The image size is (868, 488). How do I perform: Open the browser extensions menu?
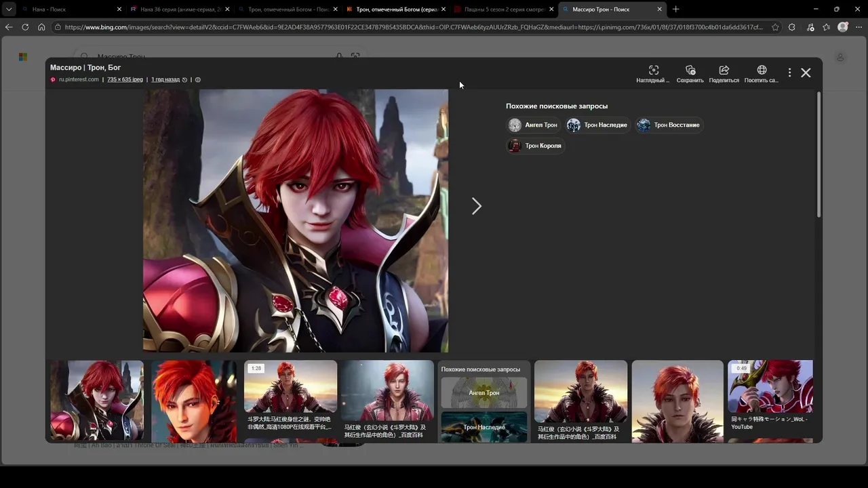792,27
